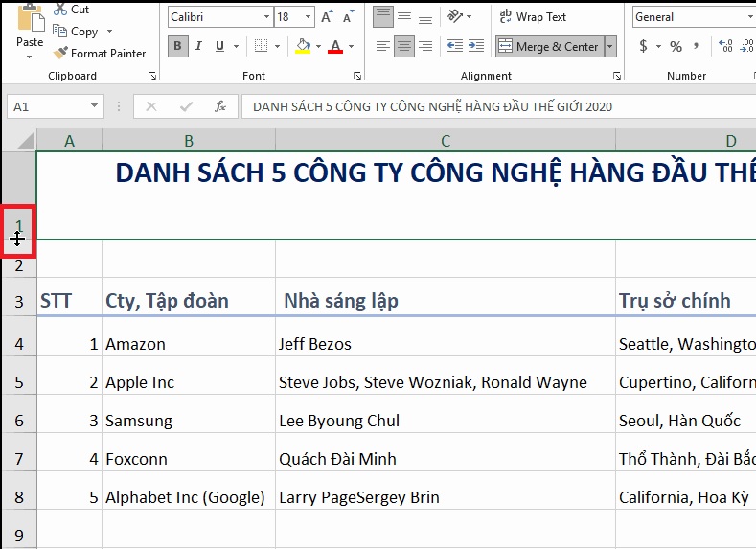756x549 pixels.
Task: Apply Percent Style format
Action: (x=676, y=46)
